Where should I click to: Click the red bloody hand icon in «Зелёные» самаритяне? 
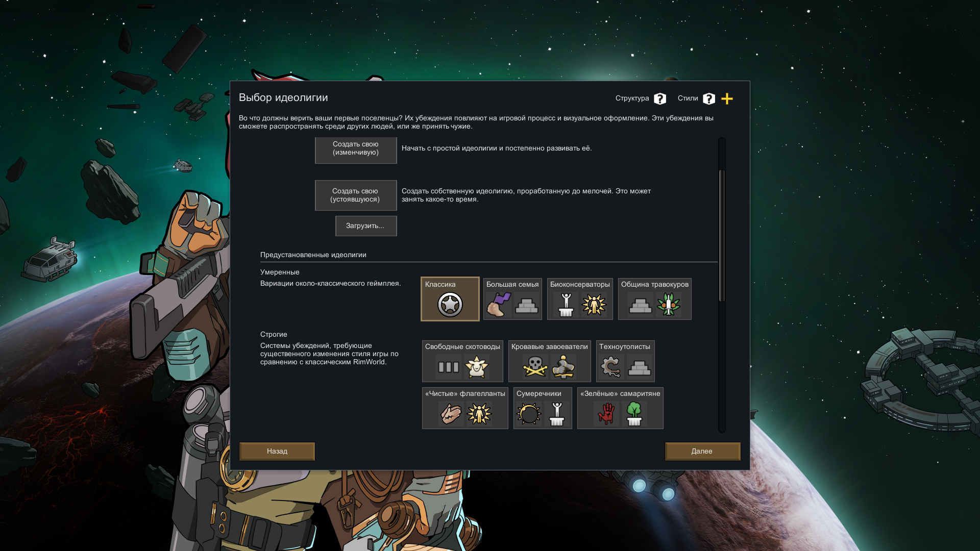[606, 414]
